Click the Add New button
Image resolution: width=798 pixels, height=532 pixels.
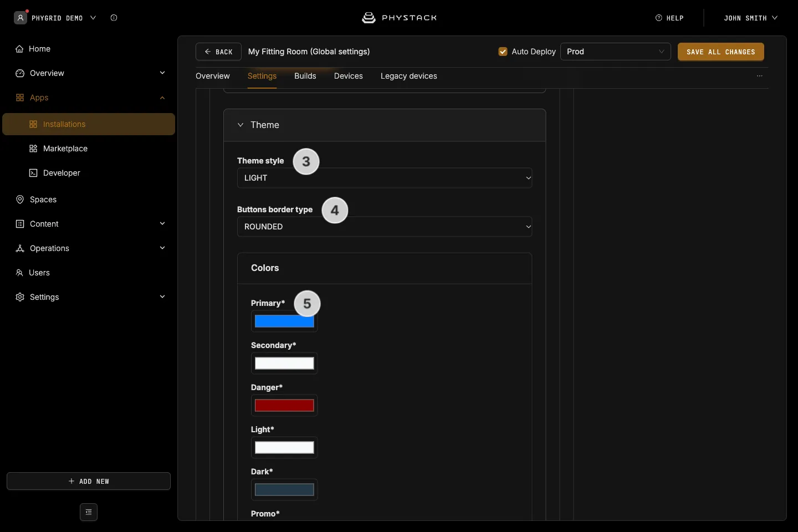click(89, 481)
